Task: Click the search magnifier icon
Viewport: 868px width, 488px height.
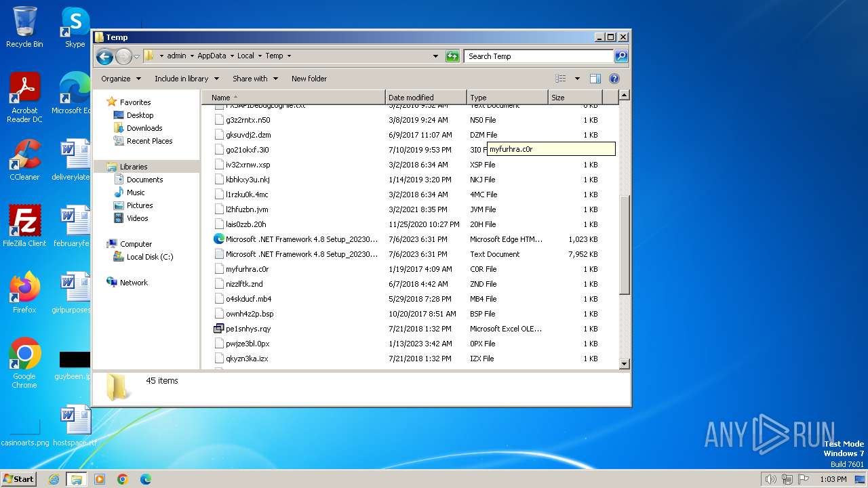Action: point(621,56)
